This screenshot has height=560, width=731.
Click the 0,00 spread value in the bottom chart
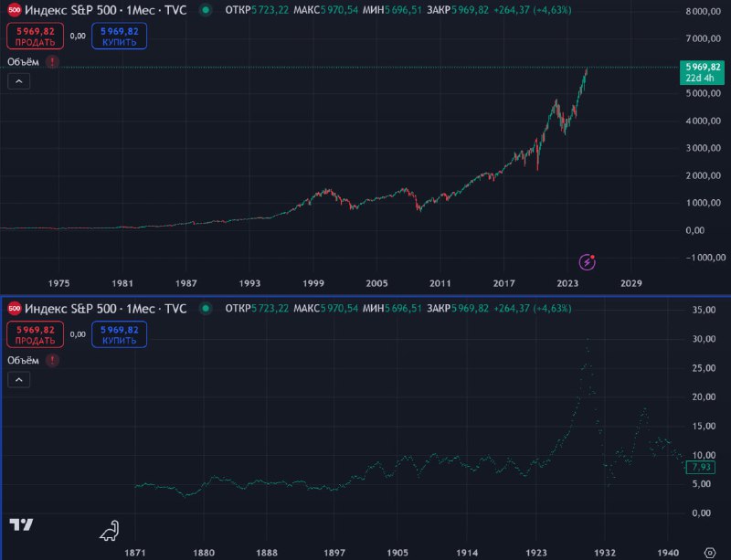[x=78, y=334]
